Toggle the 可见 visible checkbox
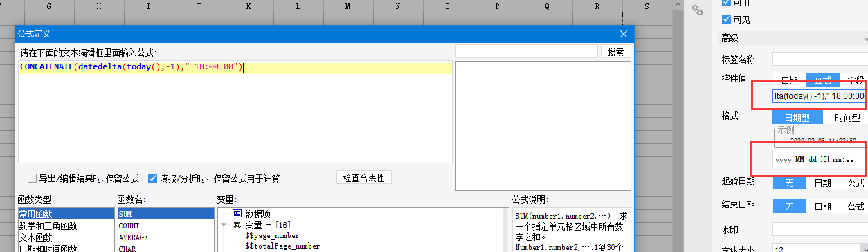This screenshot has width=868, height=252. (726, 19)
